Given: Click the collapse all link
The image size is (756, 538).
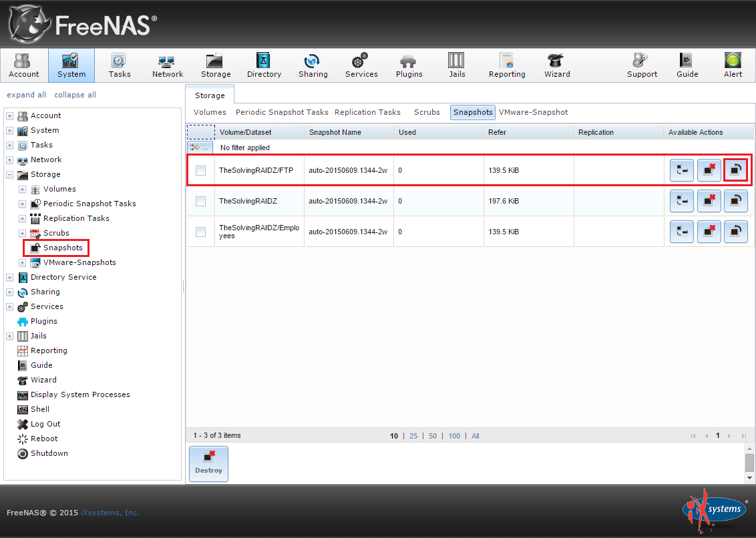Looking at the screenshot, I should tap(75, 95).
